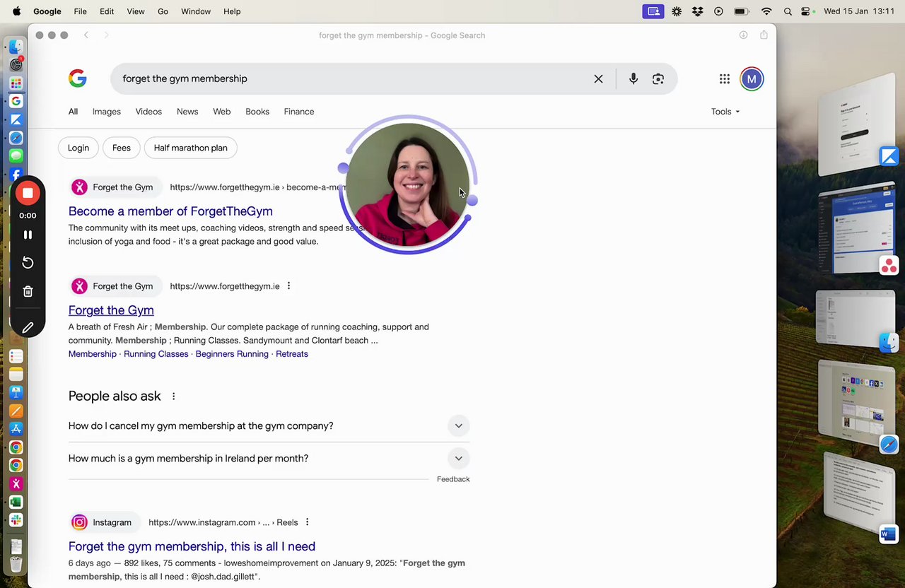The image size is (905, 588).
Task: Go back with the browser back arrow
Action: click(86, 35)
